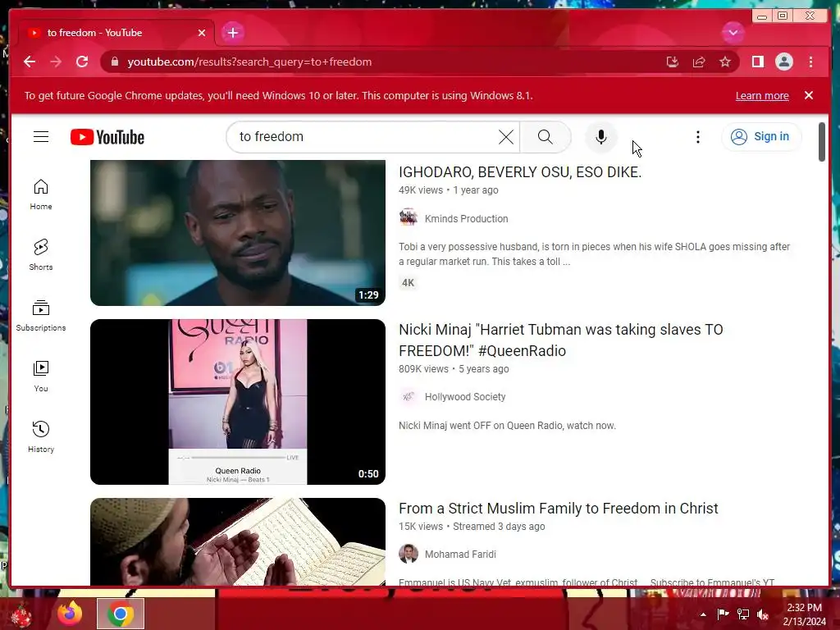Click the lock site information icon
The image size is (840, 630).
[114, 62]
